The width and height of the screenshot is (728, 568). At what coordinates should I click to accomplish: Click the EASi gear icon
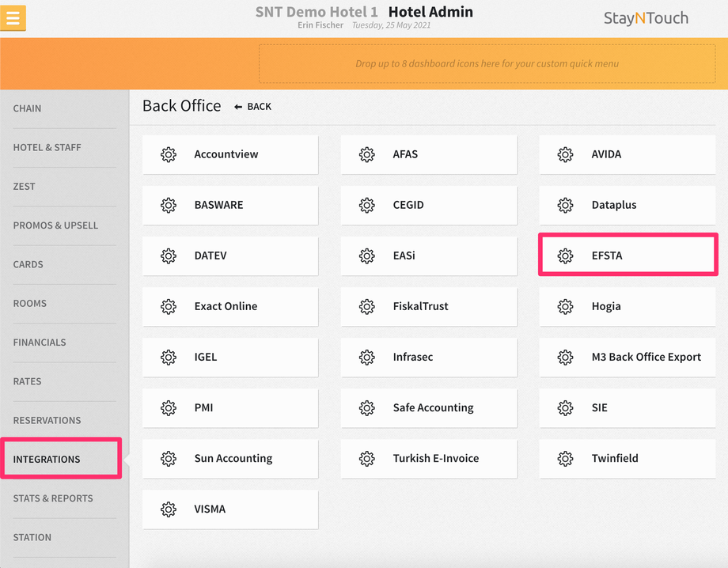pos(367,256)
